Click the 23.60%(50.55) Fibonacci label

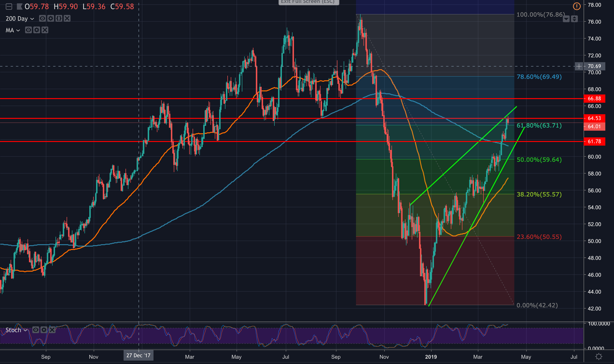pyautogui.click(x=539, y=237)
